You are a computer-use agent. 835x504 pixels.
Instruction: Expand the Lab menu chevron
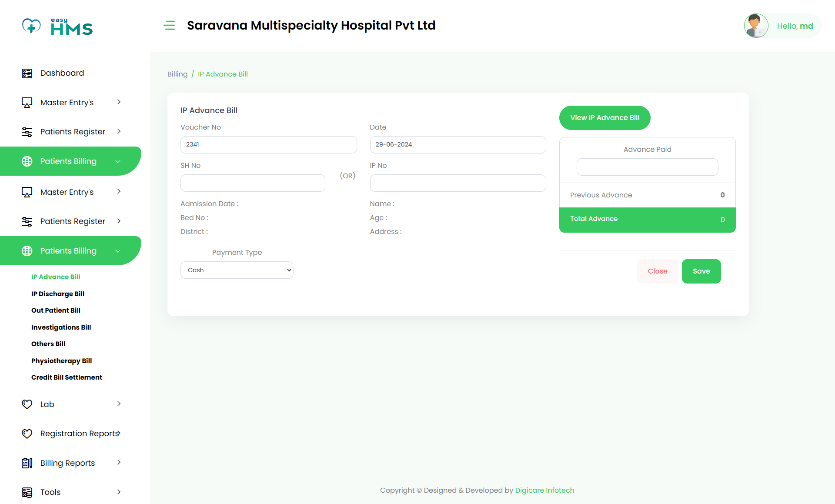(119, 404)
